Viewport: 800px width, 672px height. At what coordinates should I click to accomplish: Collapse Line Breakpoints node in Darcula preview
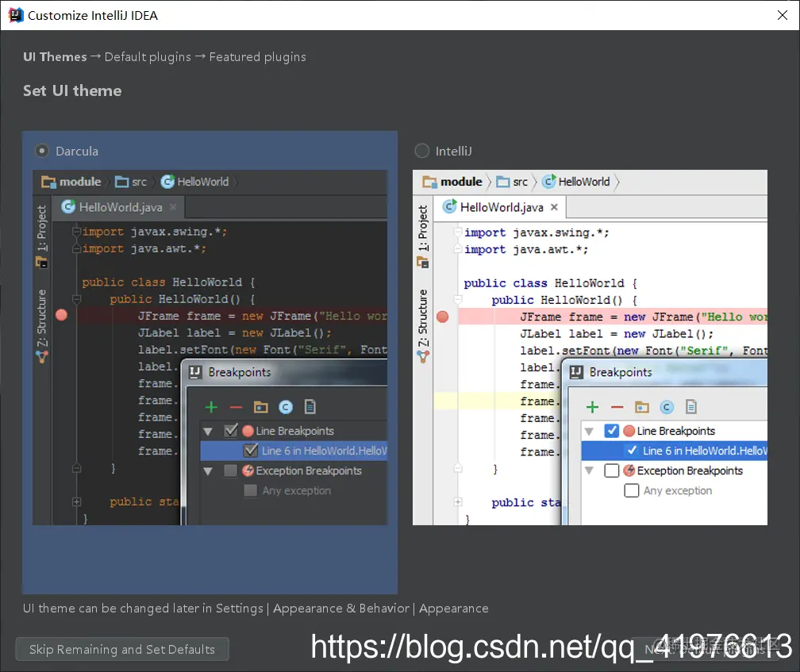point(208,432)
